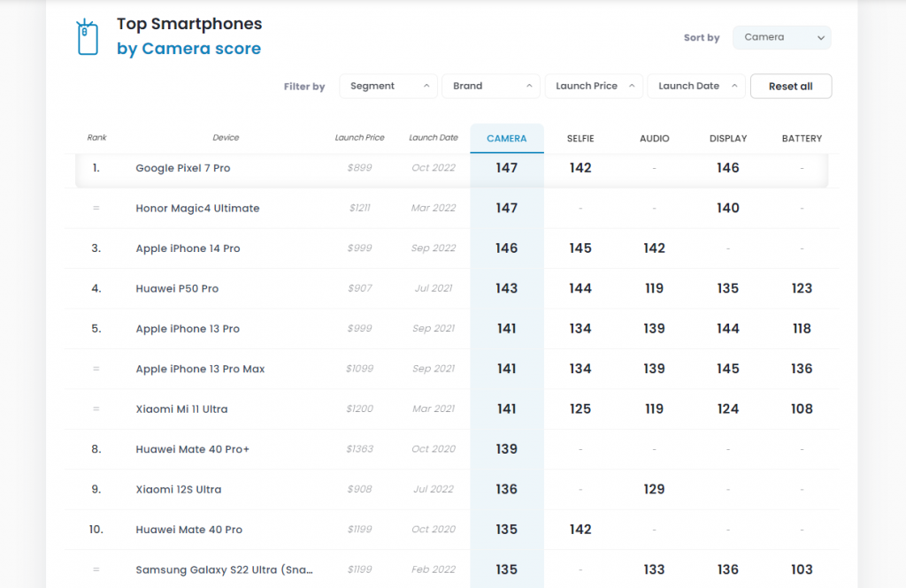
Task: Expand the Brand filter dropdown
Action: point(490,86)
